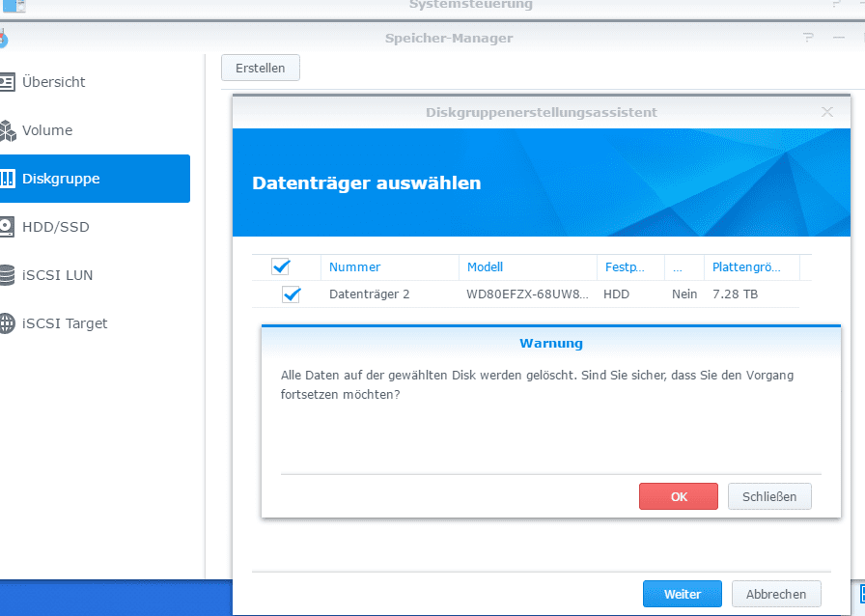Sort by the Festp... column header
This screenshot has width=865, height=616.
coord(630,267)
